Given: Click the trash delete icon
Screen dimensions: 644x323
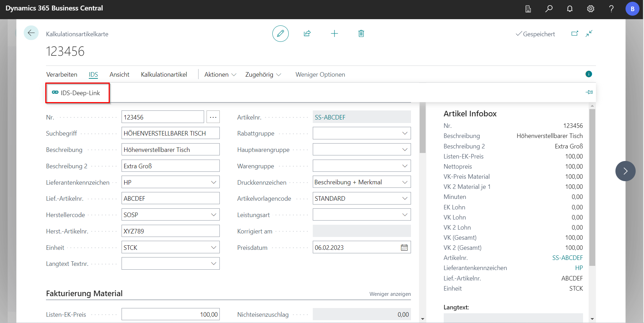Looking at the screenshot, I should tap(361, 33).
